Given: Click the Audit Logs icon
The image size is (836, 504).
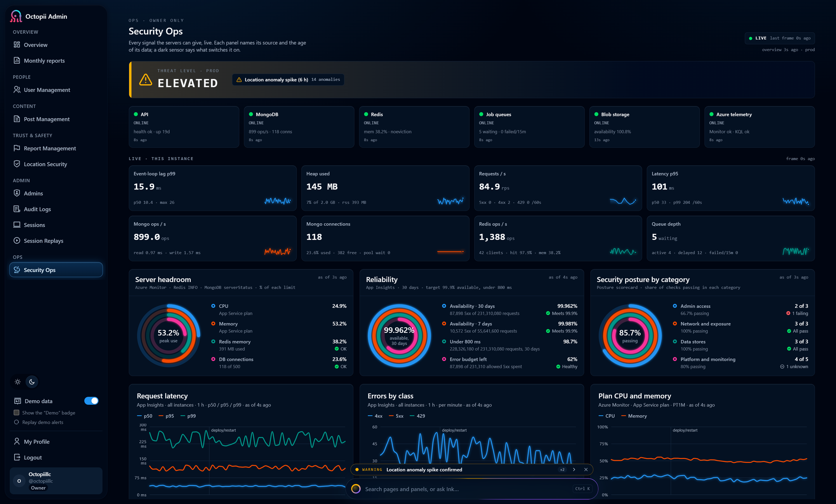Looking at the screenshot, I should (x=17, y=209).
